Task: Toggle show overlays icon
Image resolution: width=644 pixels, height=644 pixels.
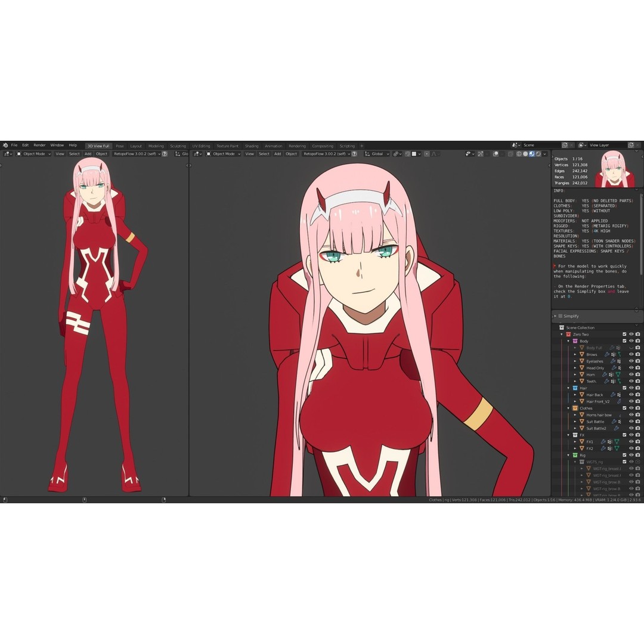Action: 496,154
